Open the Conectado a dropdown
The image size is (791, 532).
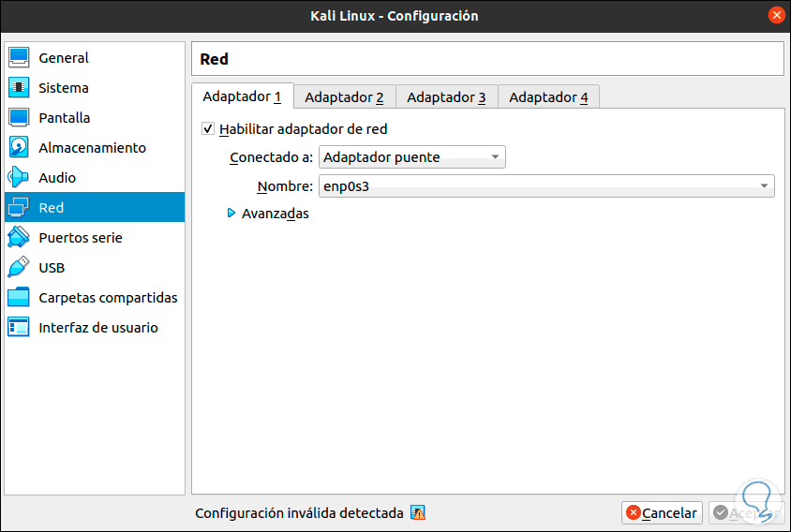click(412, 157)
